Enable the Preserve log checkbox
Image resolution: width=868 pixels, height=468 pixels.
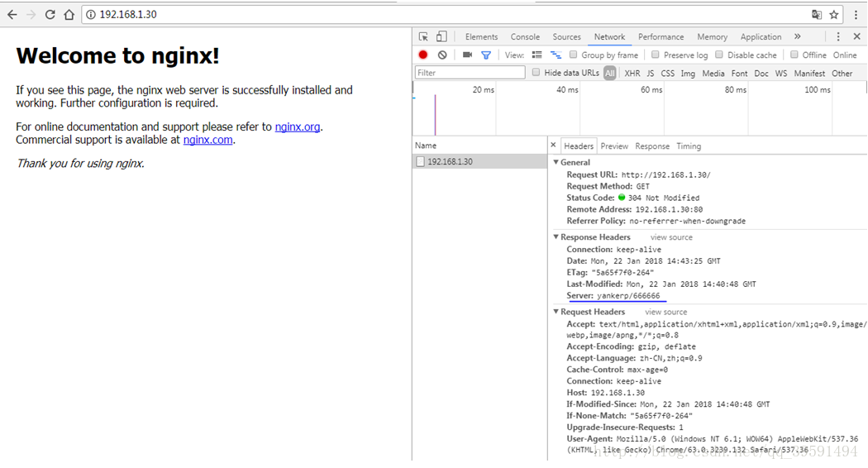click(x=656, y=55)
